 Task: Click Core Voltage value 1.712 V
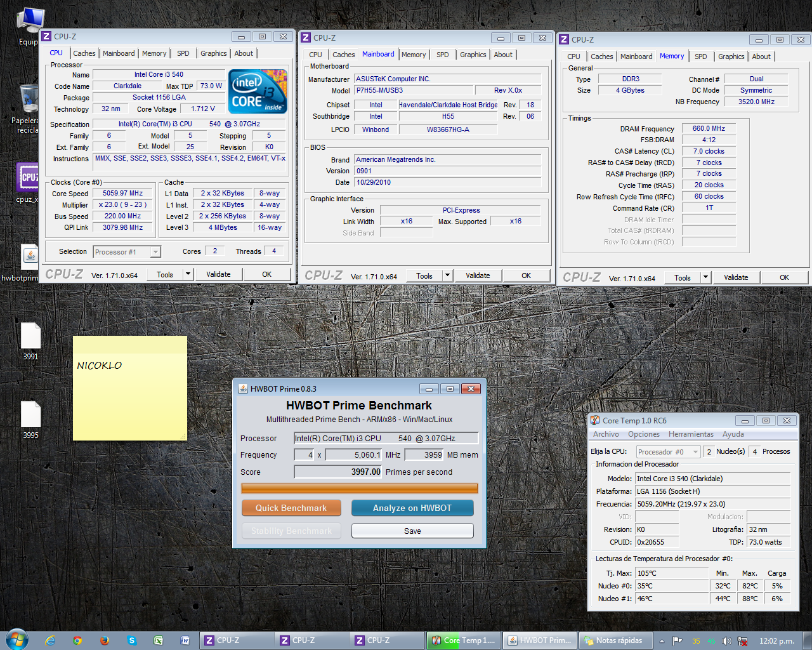(203, 109)
